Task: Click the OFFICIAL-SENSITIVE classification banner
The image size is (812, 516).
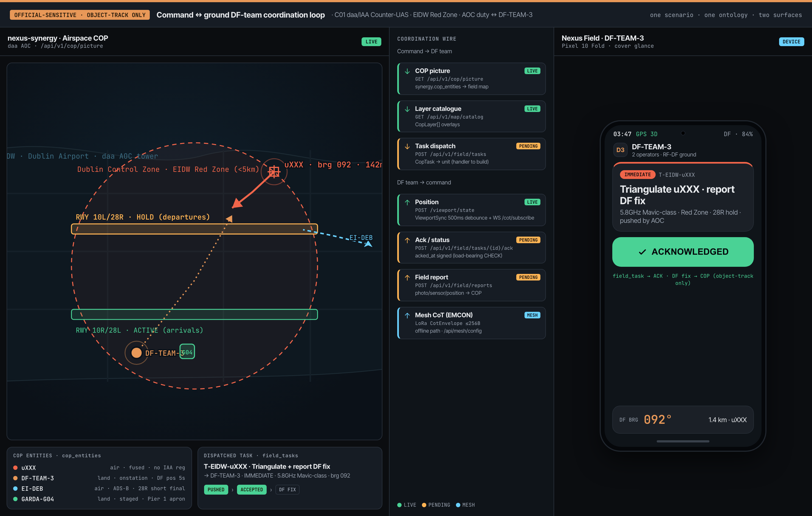Action: [80, 15]
